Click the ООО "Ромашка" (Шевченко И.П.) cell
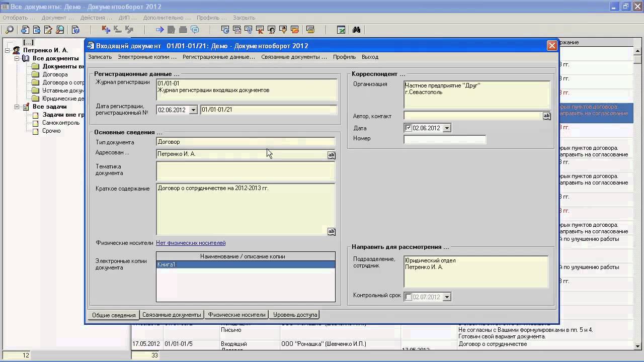 [340, 344]
